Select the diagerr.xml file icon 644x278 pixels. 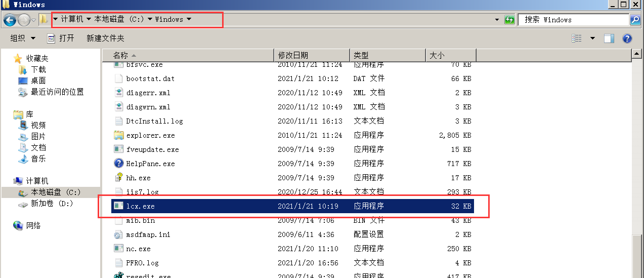pos(118,93)
